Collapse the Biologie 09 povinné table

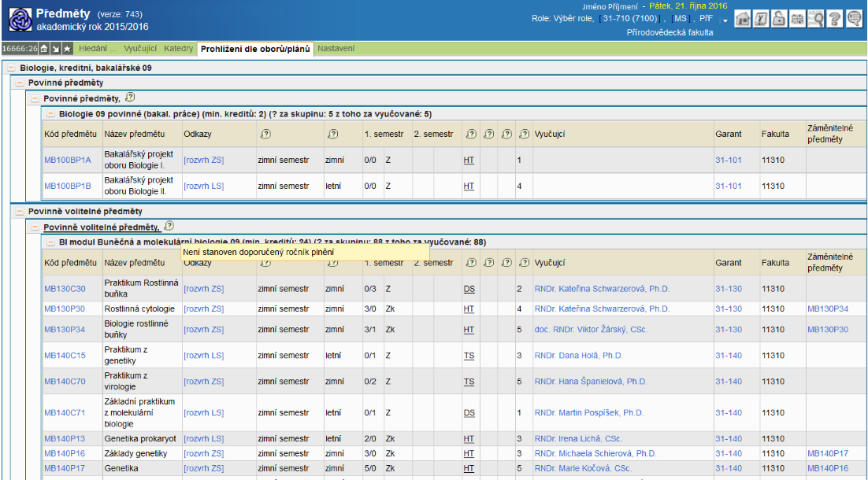point(50,114)
